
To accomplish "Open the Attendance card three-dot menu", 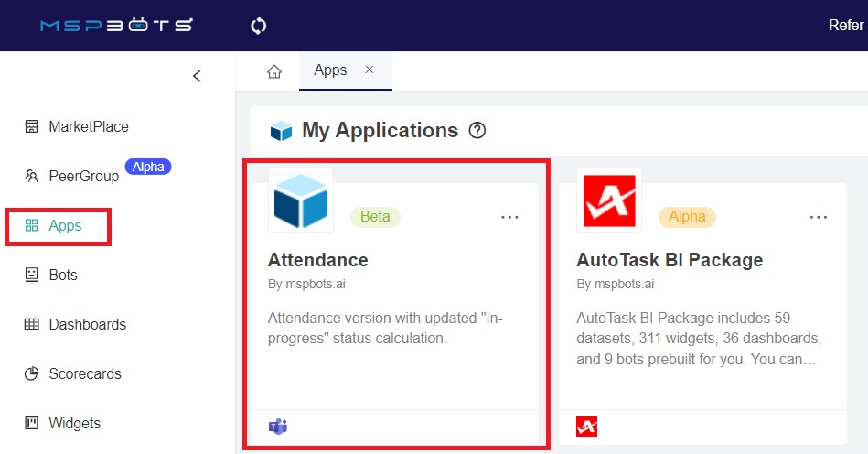I will click(509, 217).
